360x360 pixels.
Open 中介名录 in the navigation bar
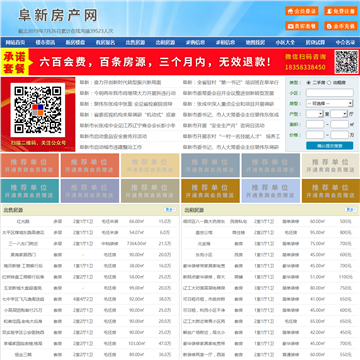[x=345, y=42]
